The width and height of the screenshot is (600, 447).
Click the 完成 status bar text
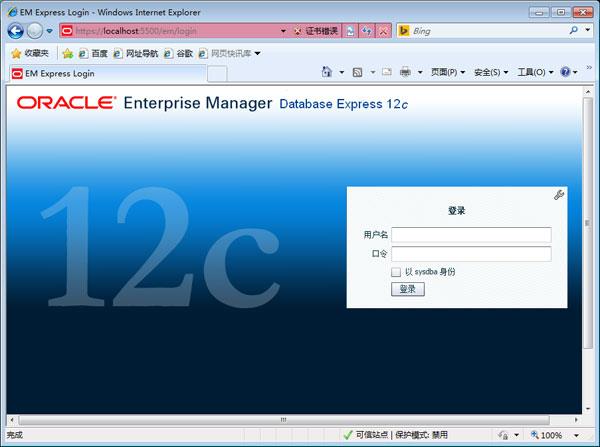15,435
